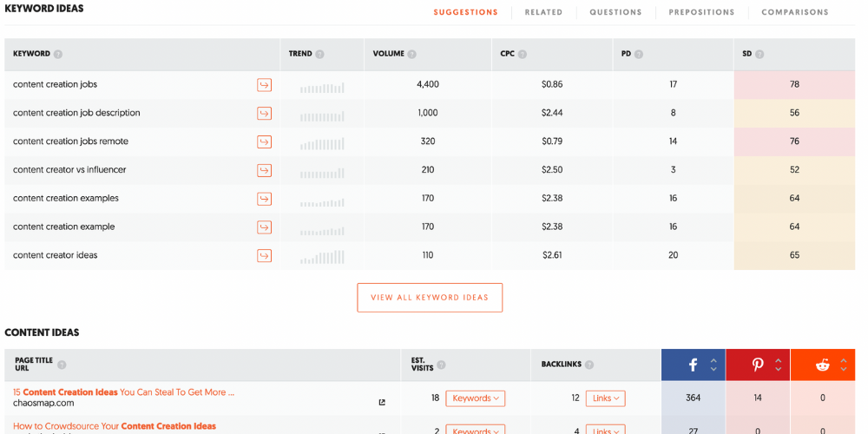Sort by Reddit shares arrows
Viewport: 868px width, 434px height.
[x=843, y=365]
